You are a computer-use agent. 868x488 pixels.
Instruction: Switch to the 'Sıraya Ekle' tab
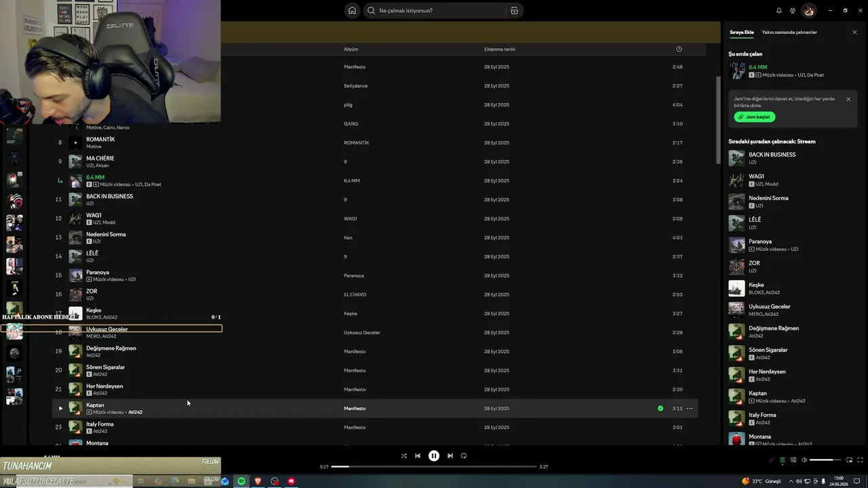[x=742, y=32]
